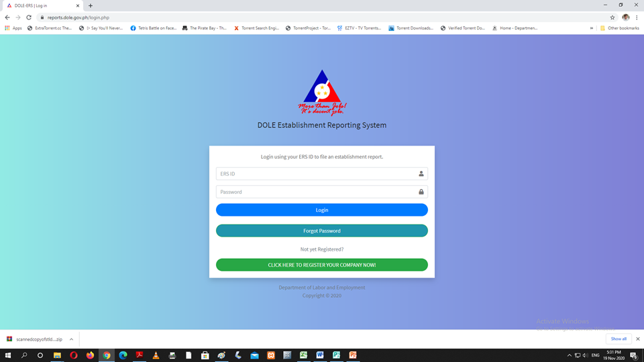The width and height of the screenshot is (644, 362).
Task: Close the downloads bar
Action: [638, 339]
